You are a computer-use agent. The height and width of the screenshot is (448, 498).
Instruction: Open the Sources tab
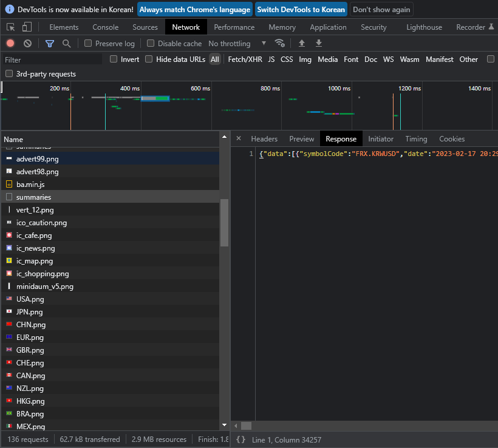145,27
